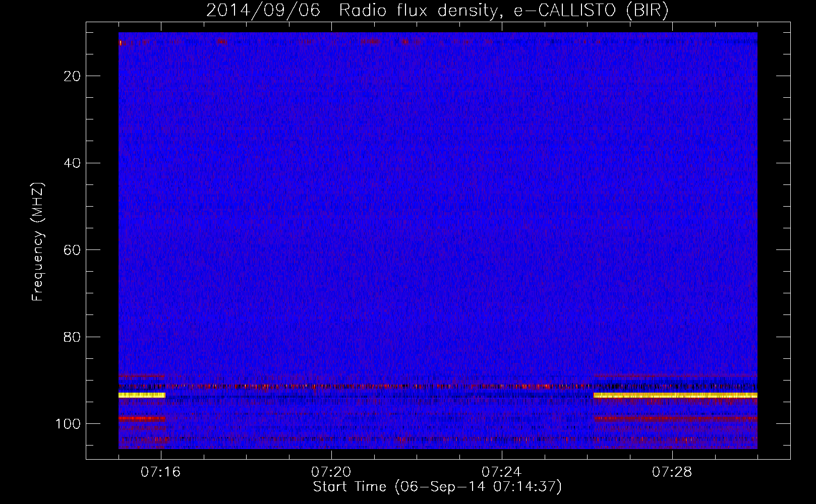Click the "100" frequency tick label
Viewport: 816px width, 504px height.
click(68, 424)
